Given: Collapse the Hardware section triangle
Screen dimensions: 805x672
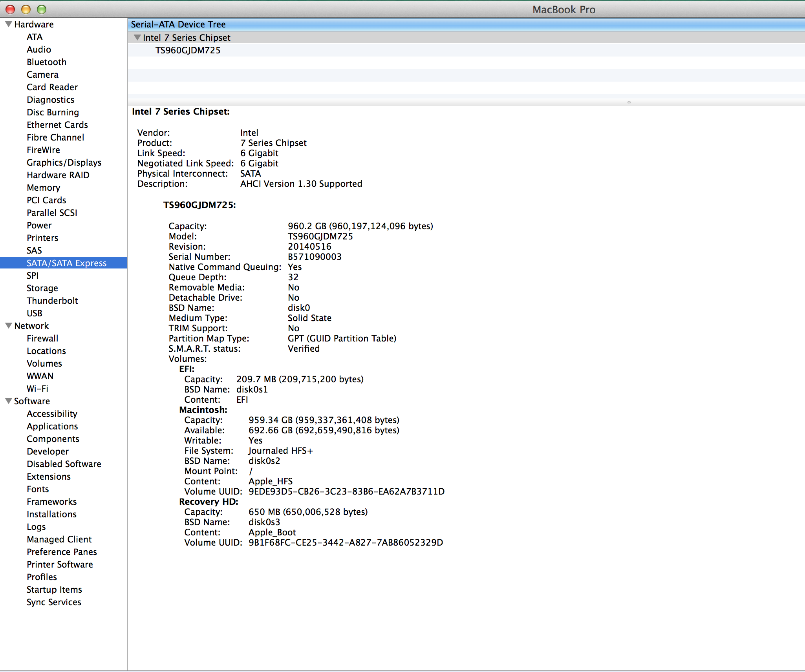Looking at the screenshot, I should [x=8, y=24].
